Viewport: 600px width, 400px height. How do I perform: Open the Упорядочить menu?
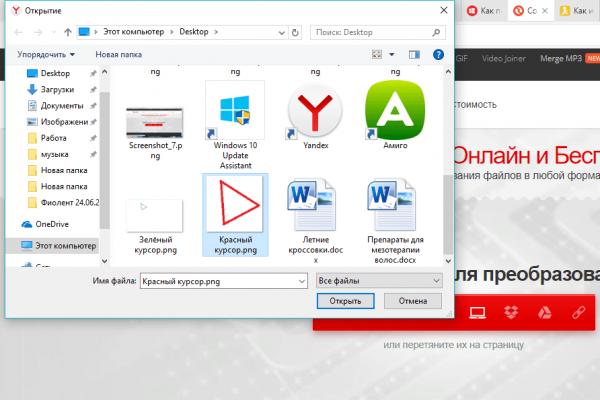click(x=46, y=55)
